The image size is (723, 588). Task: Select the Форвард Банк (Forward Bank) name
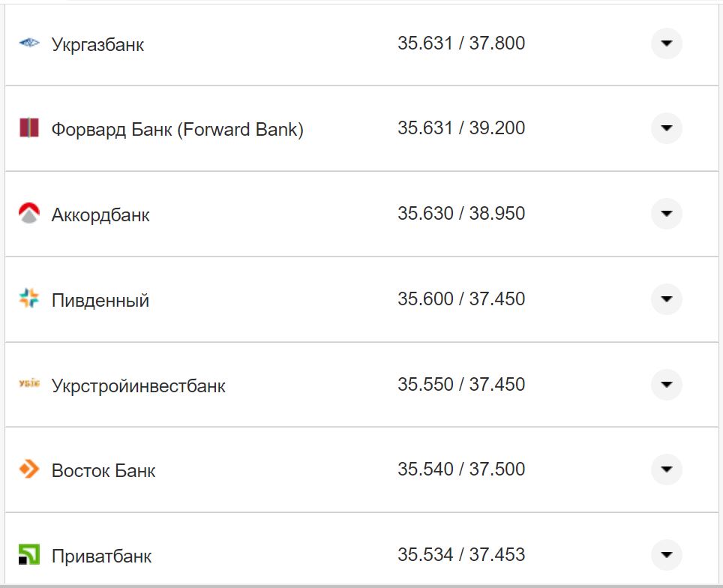pos(177,130)
